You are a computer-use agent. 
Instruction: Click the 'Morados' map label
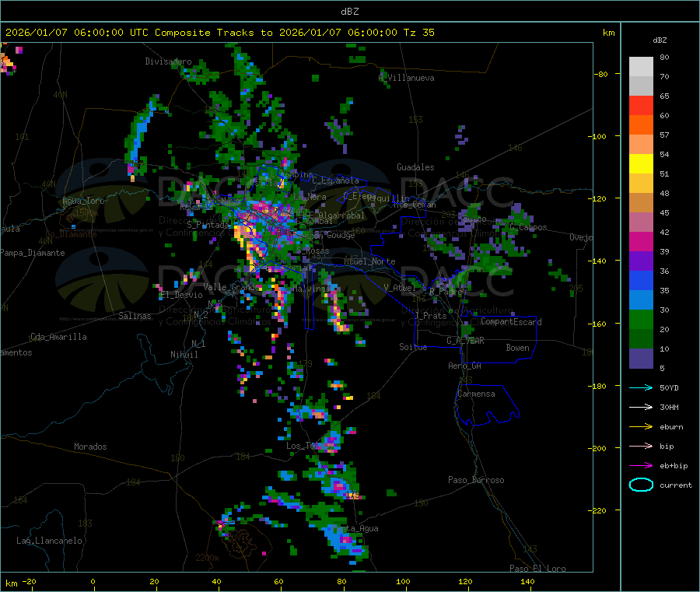(90, 447)
